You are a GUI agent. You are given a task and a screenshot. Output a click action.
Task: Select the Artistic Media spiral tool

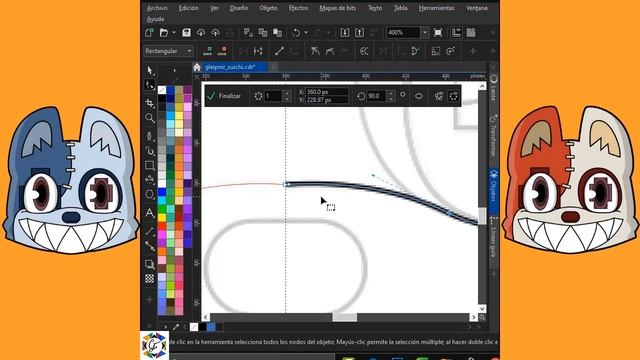click(150, 151)
